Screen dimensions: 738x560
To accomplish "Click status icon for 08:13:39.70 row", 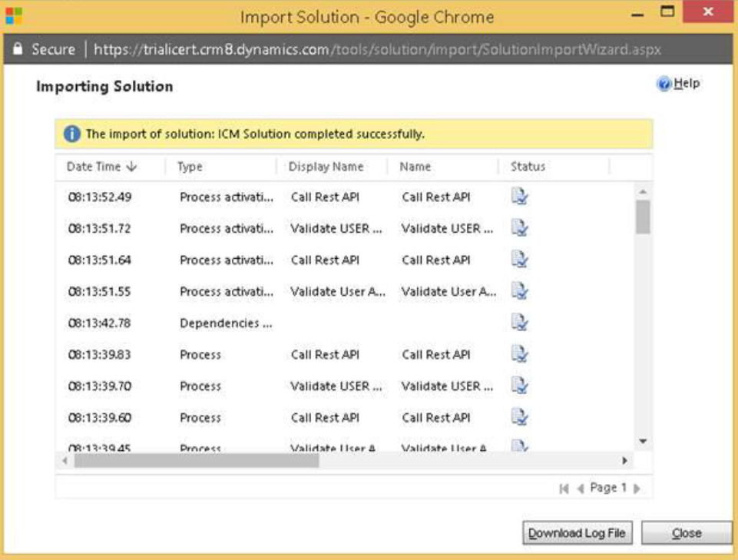I will click(520, 386).
